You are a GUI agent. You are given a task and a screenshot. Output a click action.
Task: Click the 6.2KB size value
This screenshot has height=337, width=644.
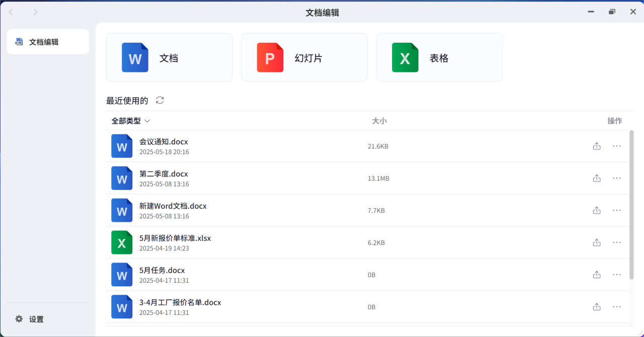click(x=376, y=243)
